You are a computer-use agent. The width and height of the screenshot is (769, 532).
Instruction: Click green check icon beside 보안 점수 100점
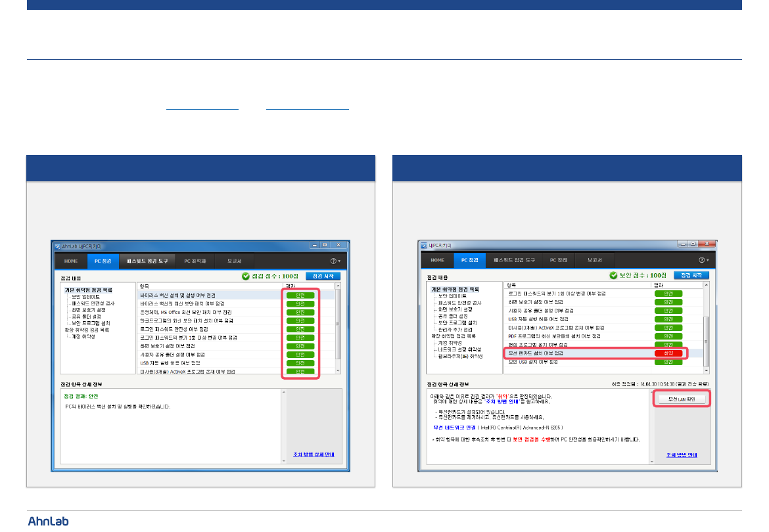[x=613, y=276]
